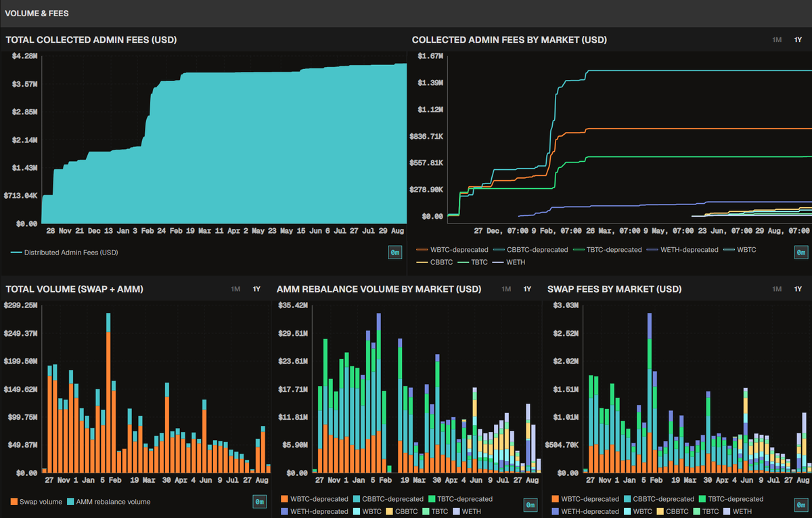
Task: Click the Collected Admin Fees by Market (USD) title
Action: point(510,40)
